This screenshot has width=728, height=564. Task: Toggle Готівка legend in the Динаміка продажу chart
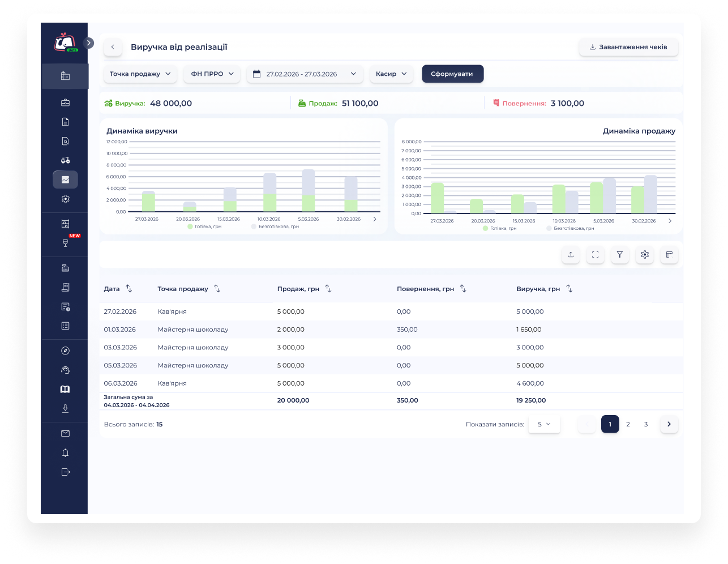pos(500,228)
